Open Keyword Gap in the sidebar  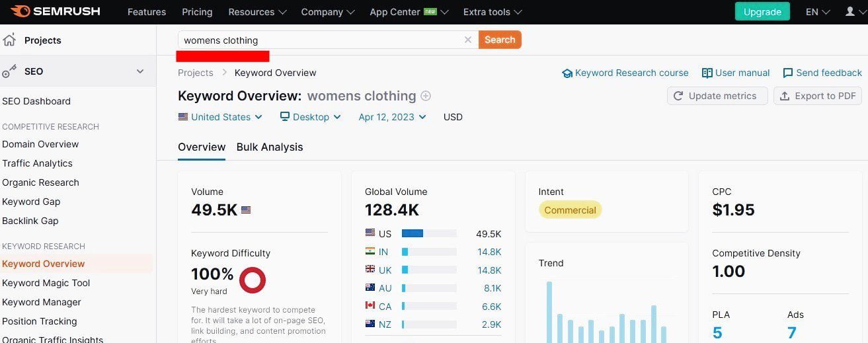pos(31,202)
